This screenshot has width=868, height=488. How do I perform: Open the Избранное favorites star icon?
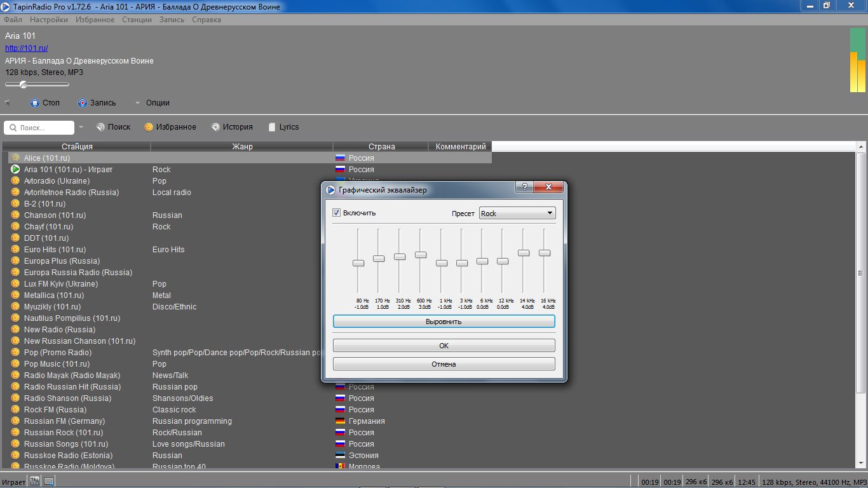pyautogui.click(x=149, y=127)
